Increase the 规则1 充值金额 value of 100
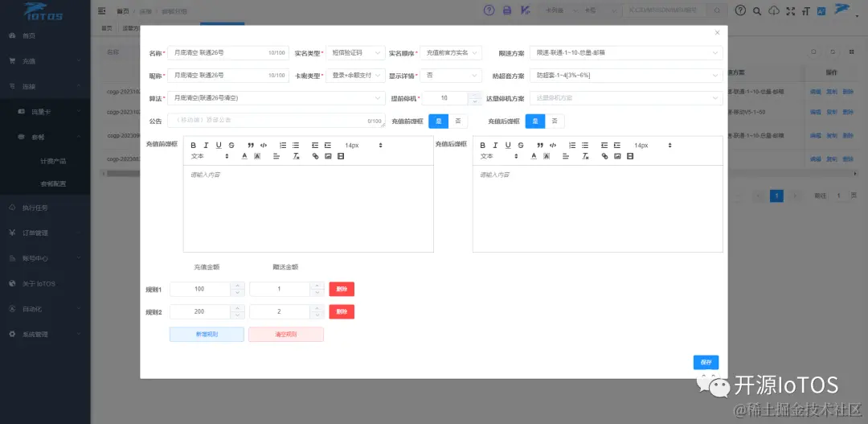Screen dimensions: 868x424 [237, 286]
